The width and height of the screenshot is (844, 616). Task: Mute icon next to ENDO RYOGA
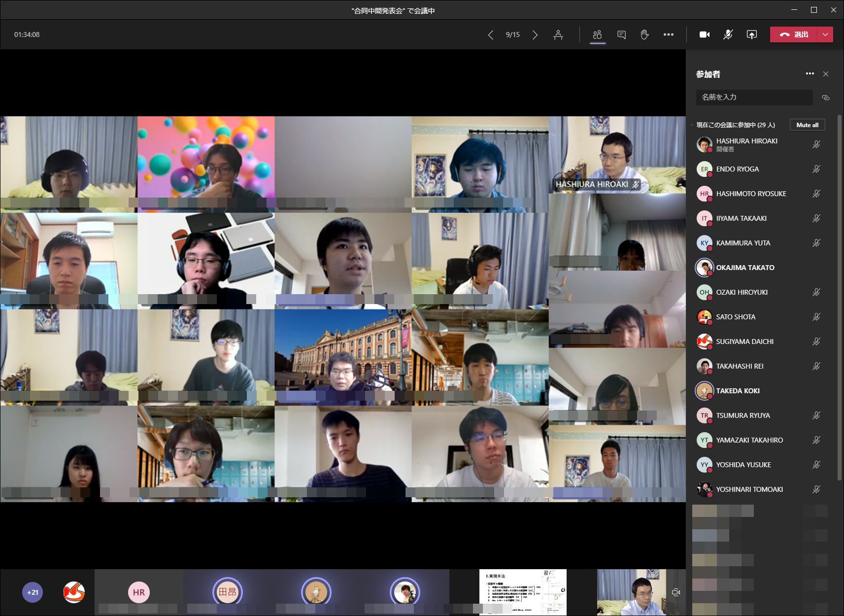816,169
